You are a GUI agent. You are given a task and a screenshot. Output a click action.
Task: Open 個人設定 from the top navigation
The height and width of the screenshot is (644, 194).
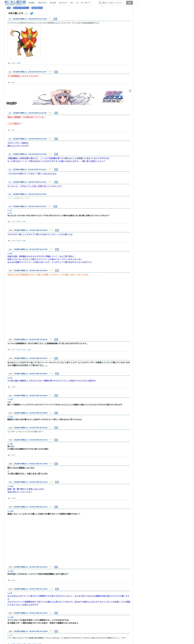(53, 3)
